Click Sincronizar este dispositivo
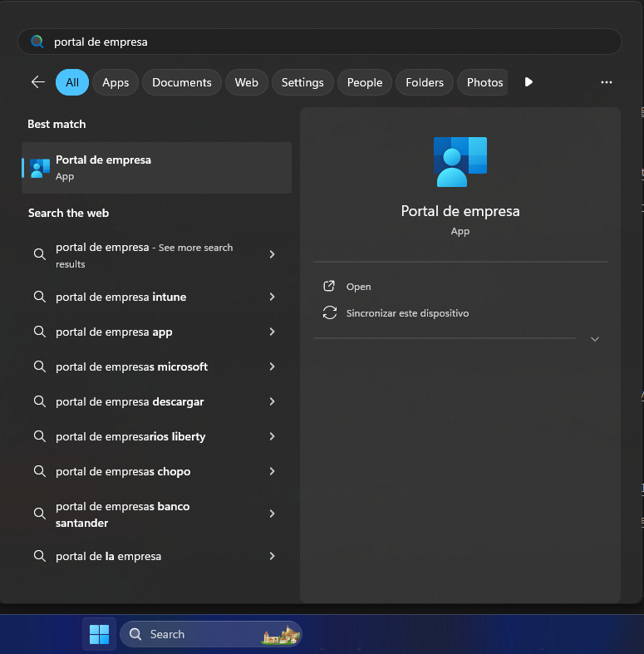Viewport: 644px width, 654px height. point(407,313)
